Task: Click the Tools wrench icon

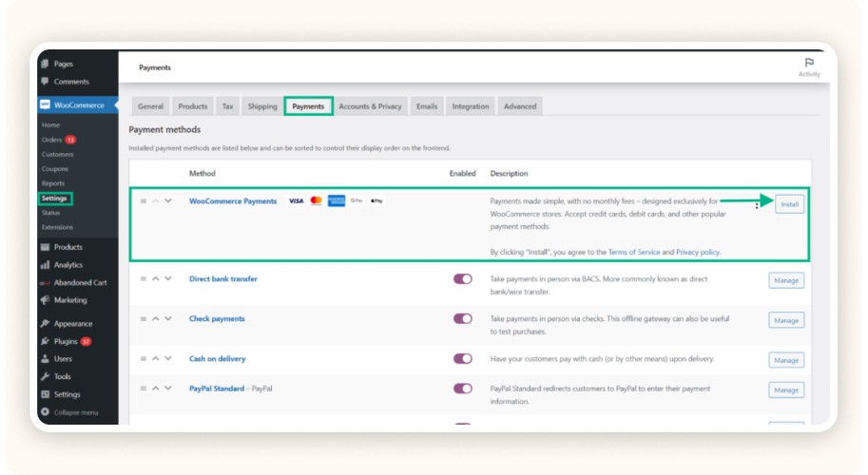Action: click(x=45, y=376)
